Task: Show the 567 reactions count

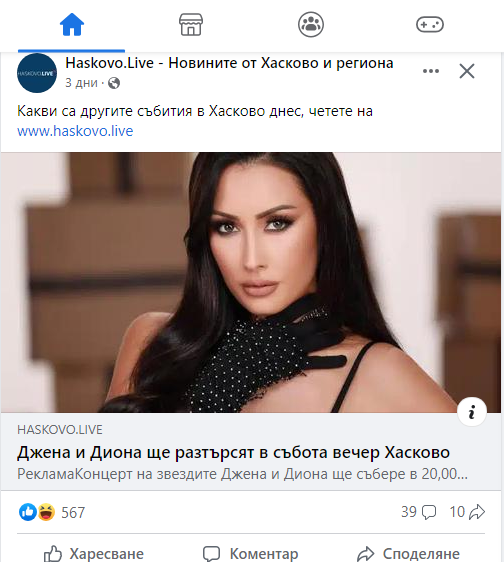Action: (x=73, y=513)
